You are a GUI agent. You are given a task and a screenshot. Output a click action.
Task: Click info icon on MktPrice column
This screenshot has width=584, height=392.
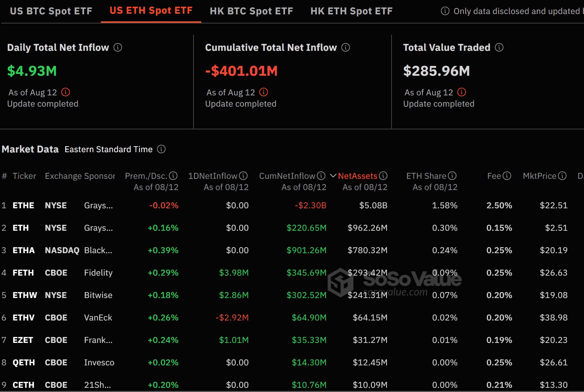[562, 176]
